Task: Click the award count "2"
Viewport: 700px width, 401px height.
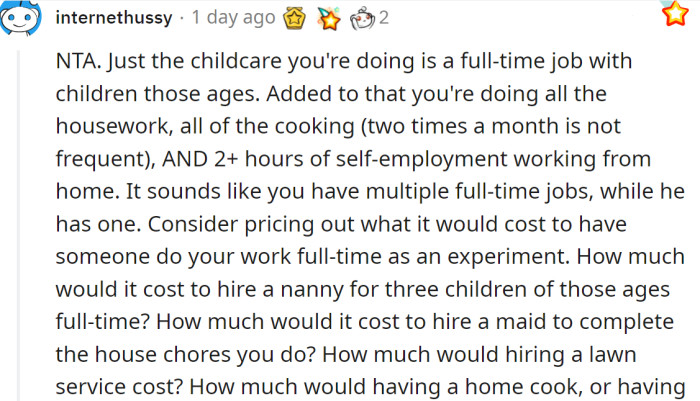Action: 384,17
